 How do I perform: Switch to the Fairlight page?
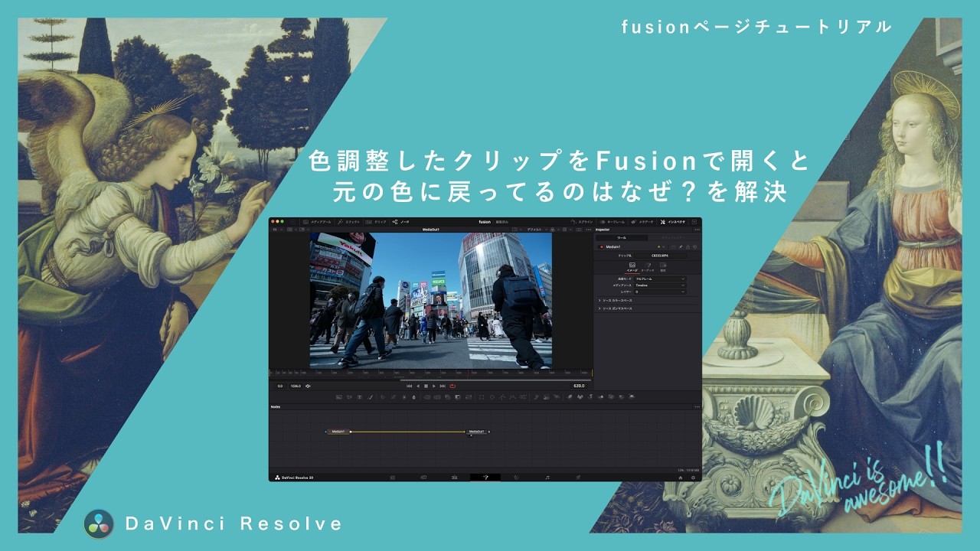pos(547,477)
